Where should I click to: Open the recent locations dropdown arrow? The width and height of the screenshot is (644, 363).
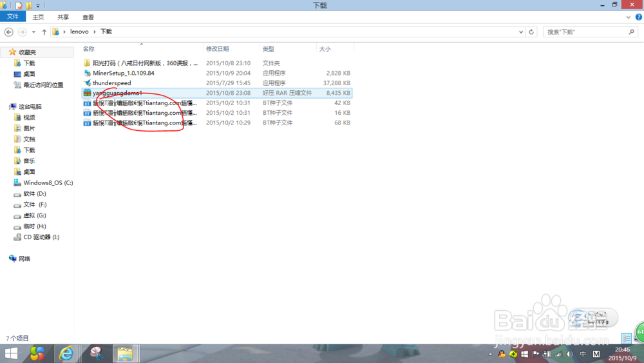[33, 32]
